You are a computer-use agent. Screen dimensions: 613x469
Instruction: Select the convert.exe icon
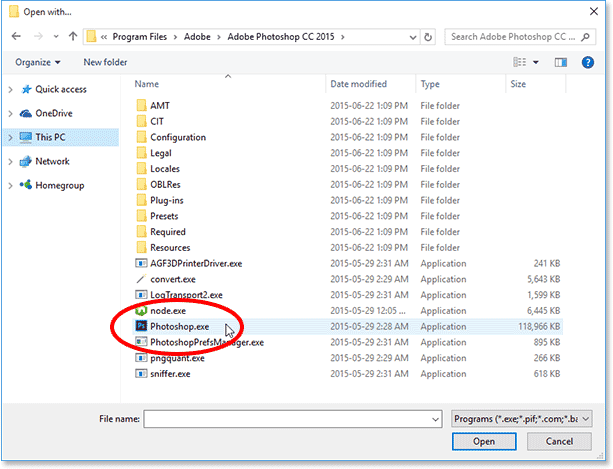(141, 279)
